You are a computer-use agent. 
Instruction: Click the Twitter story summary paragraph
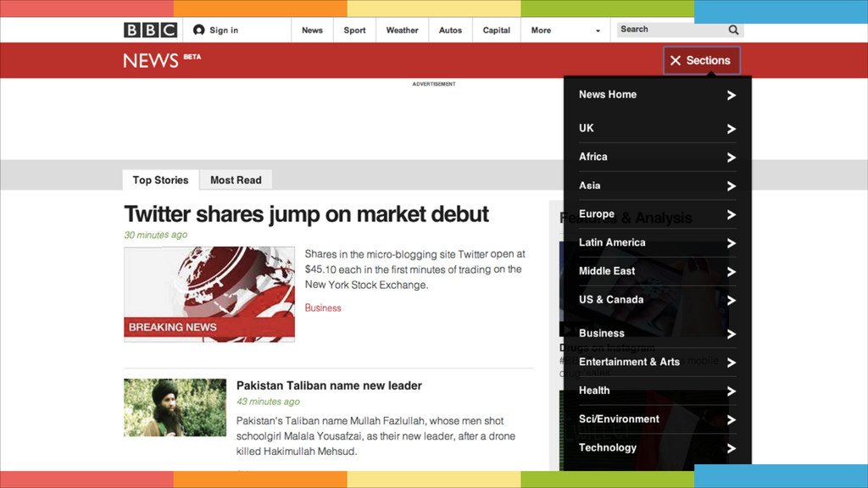point(415,269)
